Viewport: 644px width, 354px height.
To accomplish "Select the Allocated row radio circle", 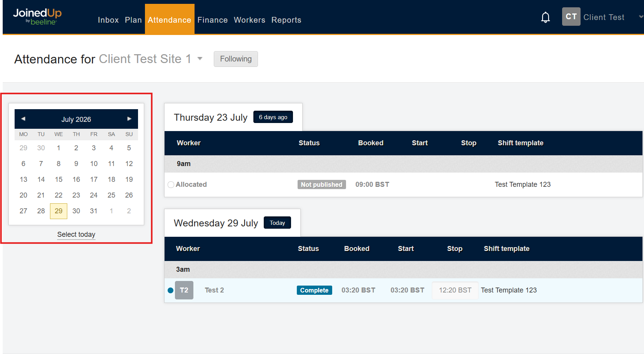I will point(171,185).
